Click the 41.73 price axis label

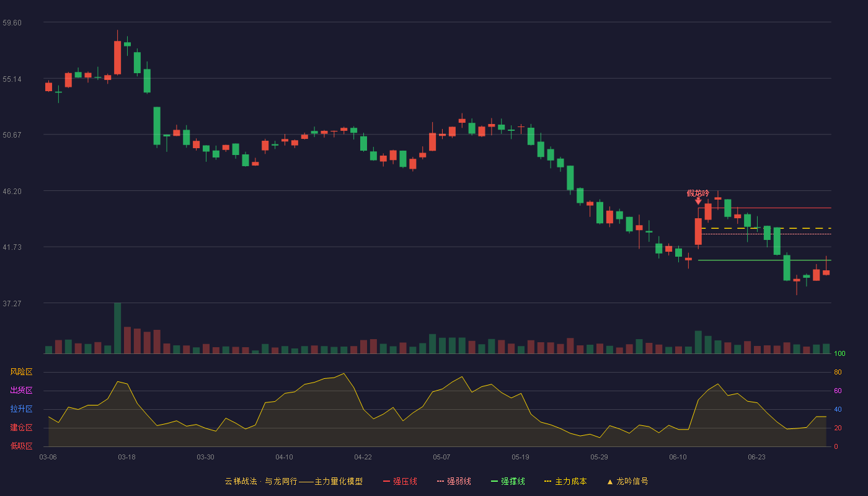point(12,247)
